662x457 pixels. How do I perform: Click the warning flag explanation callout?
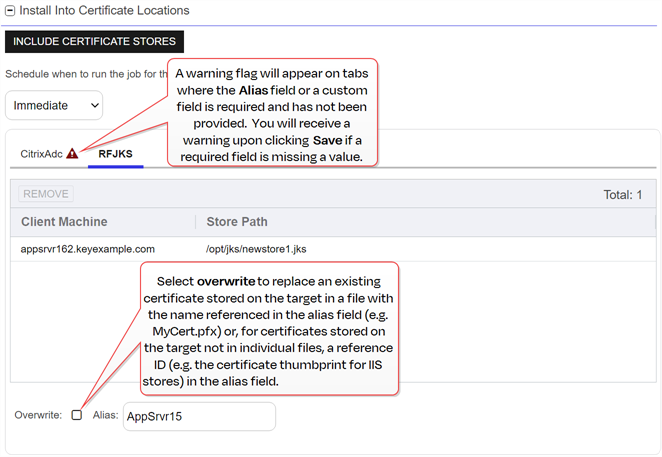pyautogui.click(x=271, y=112)
